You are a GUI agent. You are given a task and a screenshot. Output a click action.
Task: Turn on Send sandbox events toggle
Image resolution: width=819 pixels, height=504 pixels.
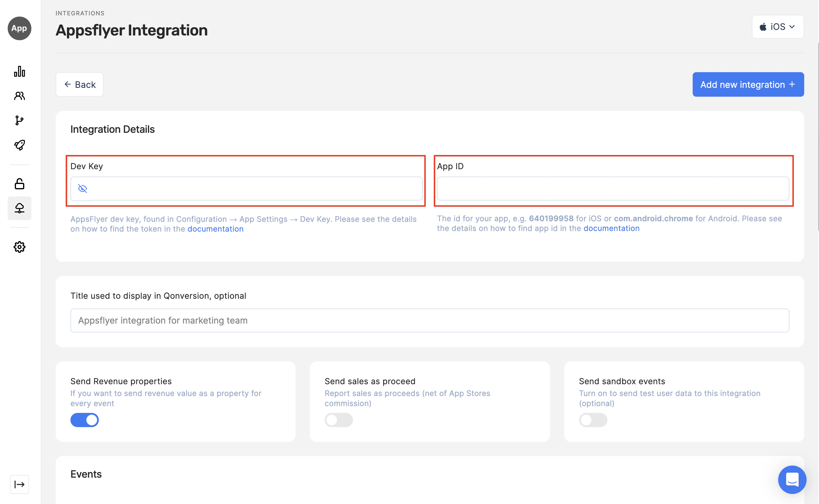(x=593, y=420)
